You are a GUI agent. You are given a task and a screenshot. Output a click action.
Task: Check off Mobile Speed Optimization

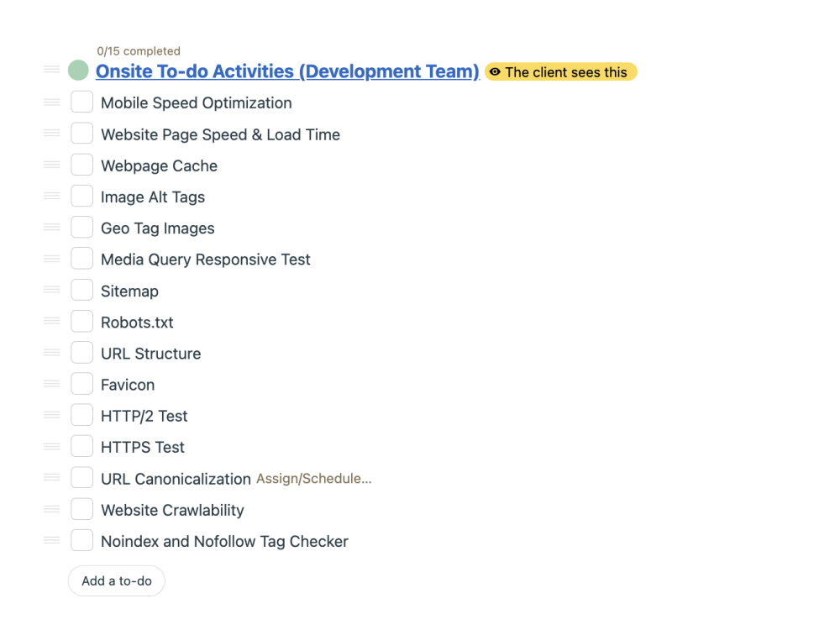(x=82, y=102)
